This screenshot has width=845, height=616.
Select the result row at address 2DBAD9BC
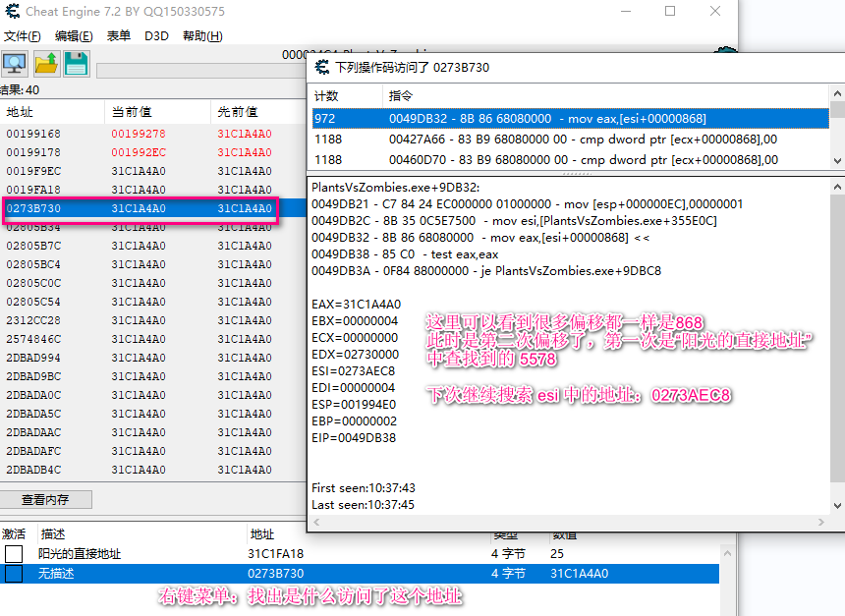[153, 376]
